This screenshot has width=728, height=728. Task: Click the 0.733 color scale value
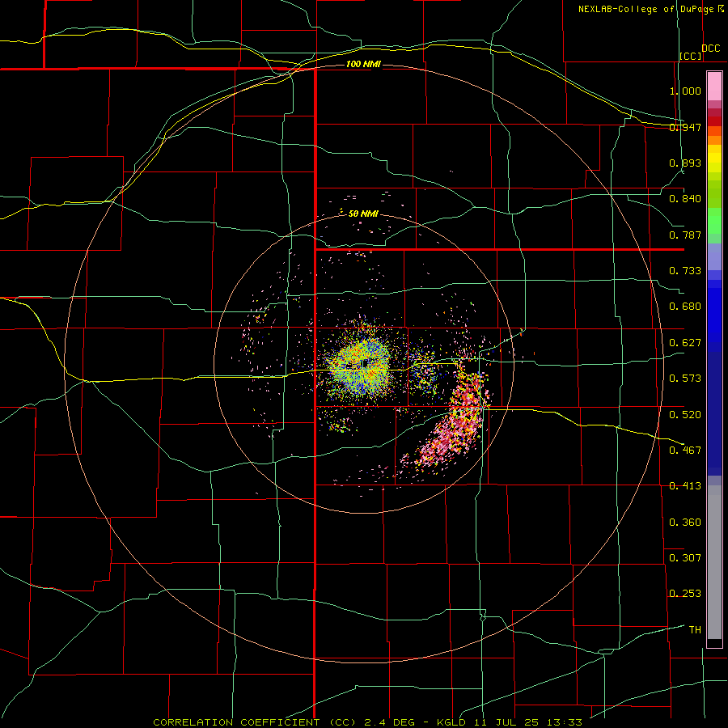(x=685, y=271)
